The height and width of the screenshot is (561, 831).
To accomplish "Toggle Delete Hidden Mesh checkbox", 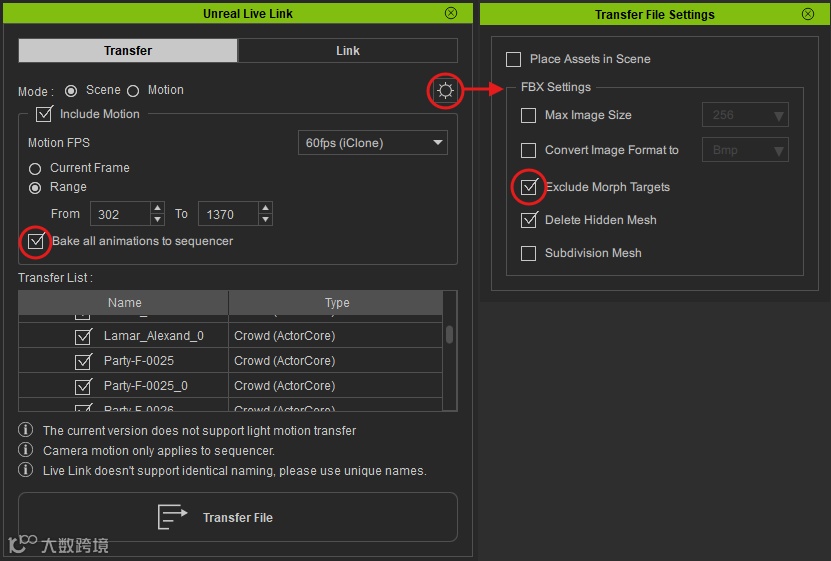I will click(x=529, y=220).
